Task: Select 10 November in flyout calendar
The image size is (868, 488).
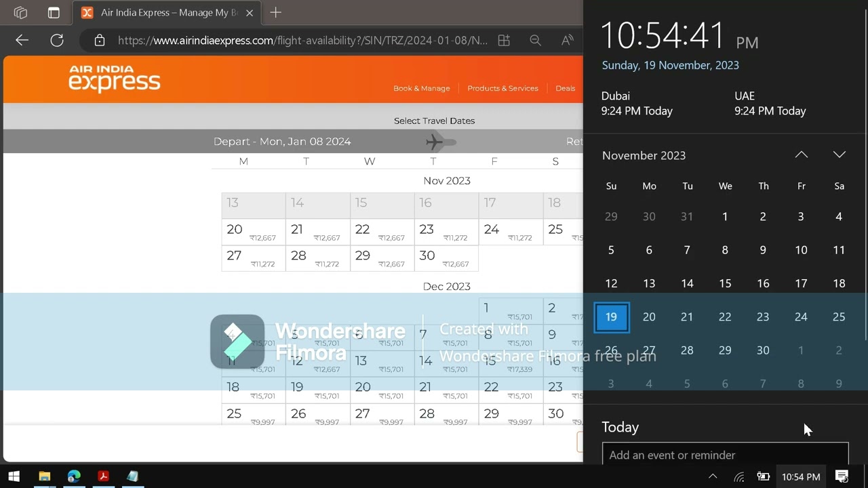Action: (801, 250)
